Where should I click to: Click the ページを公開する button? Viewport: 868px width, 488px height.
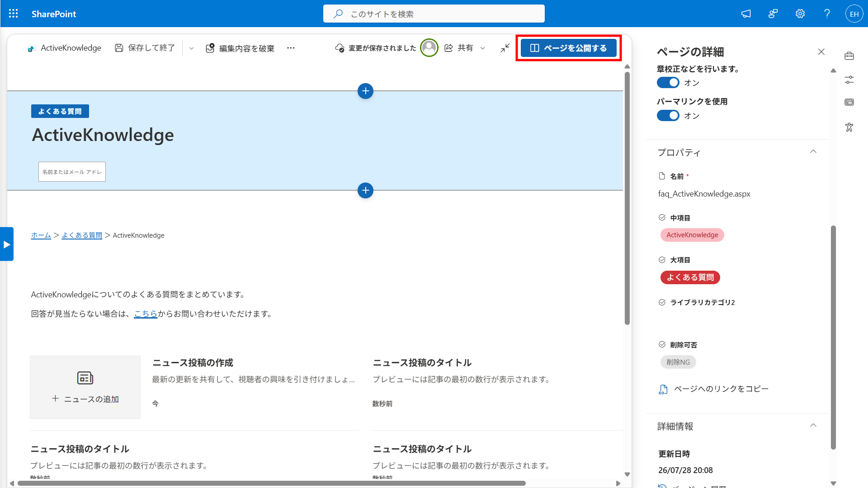point(568,48)
